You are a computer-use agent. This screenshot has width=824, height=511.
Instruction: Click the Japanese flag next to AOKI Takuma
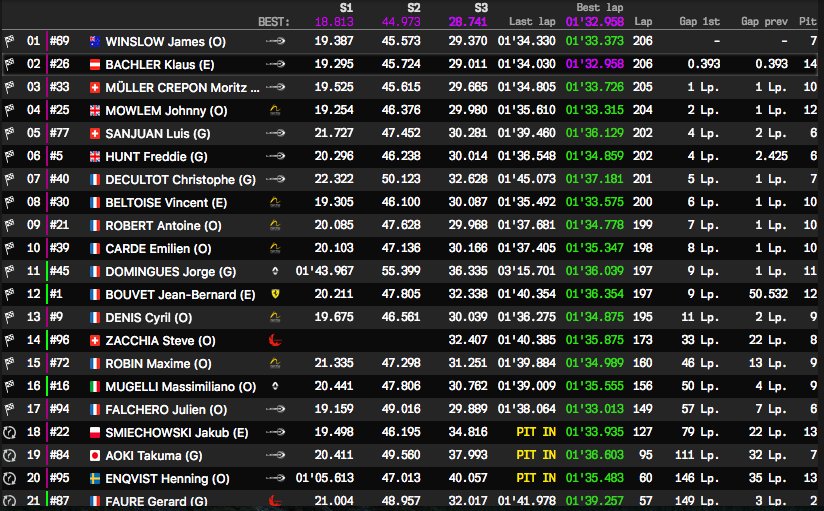(x=95, y=456)
